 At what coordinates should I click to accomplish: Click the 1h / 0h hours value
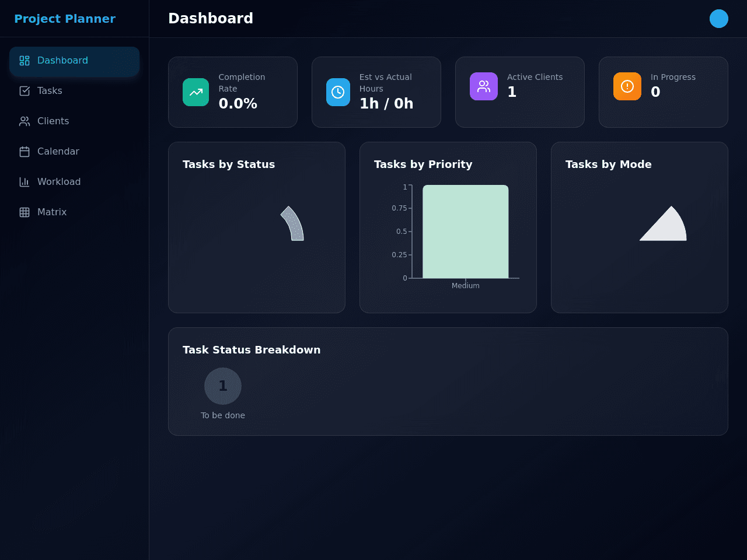(386, 104)
